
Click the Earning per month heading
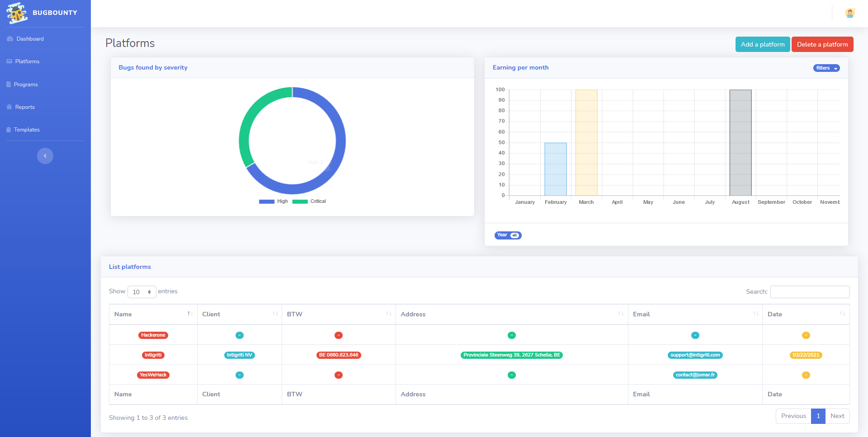[521, 68]
